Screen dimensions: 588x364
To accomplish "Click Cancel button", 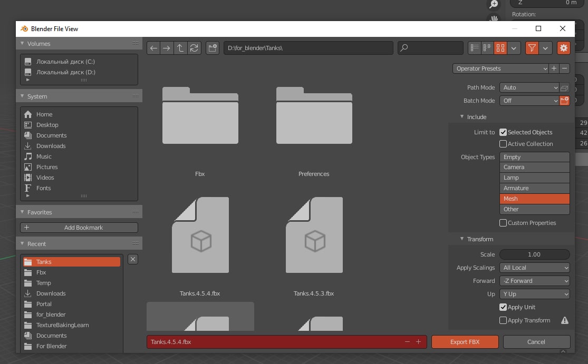I will pyautogui.click(x=536, y=342).
